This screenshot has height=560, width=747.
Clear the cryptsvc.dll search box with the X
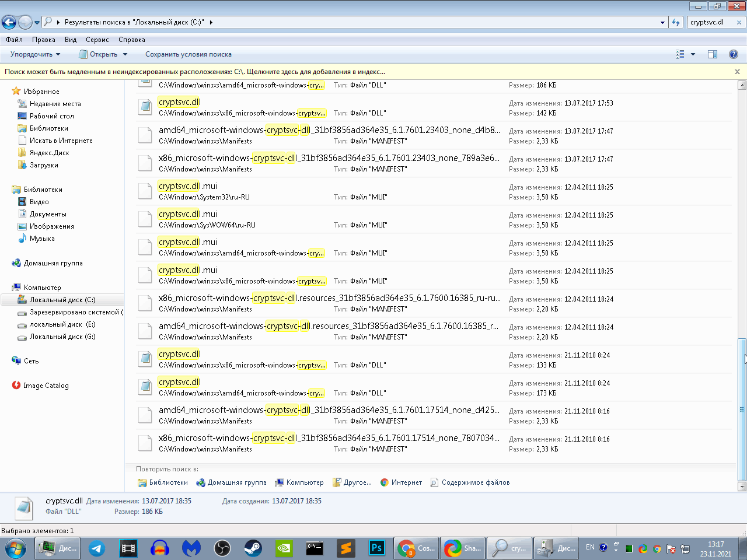[739, 22]
